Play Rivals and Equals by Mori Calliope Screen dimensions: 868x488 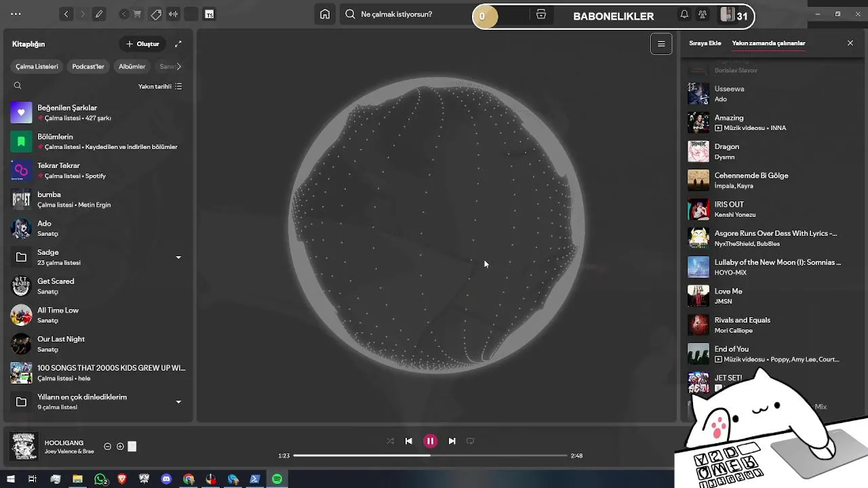click(772, 325)
